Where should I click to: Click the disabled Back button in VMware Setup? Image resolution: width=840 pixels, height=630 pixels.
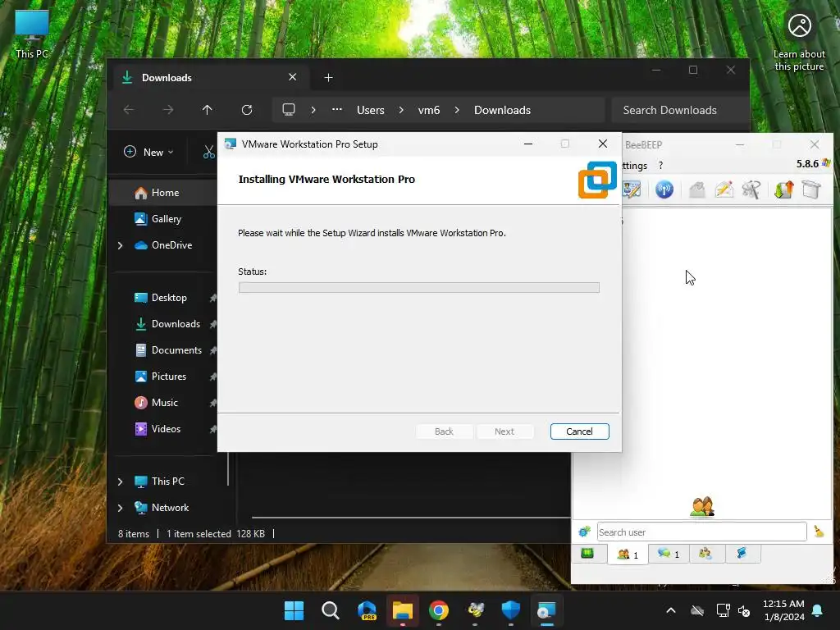coord(444,431)
